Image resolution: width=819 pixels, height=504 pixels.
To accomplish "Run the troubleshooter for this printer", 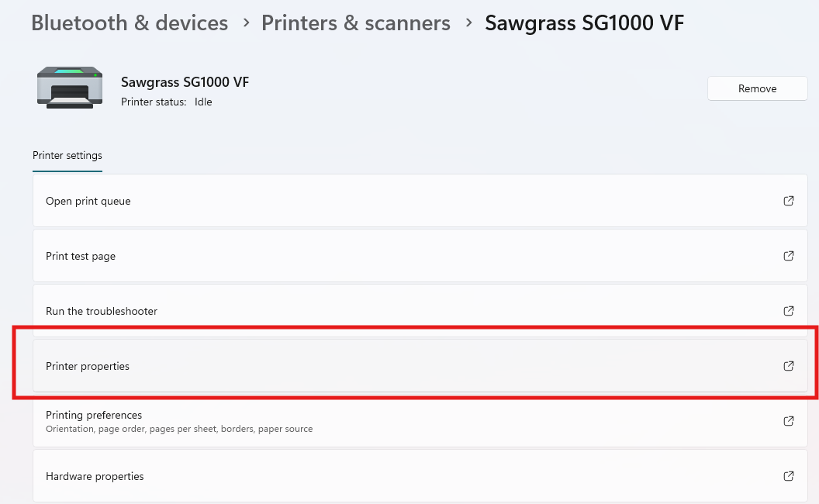I will [420, 311].
